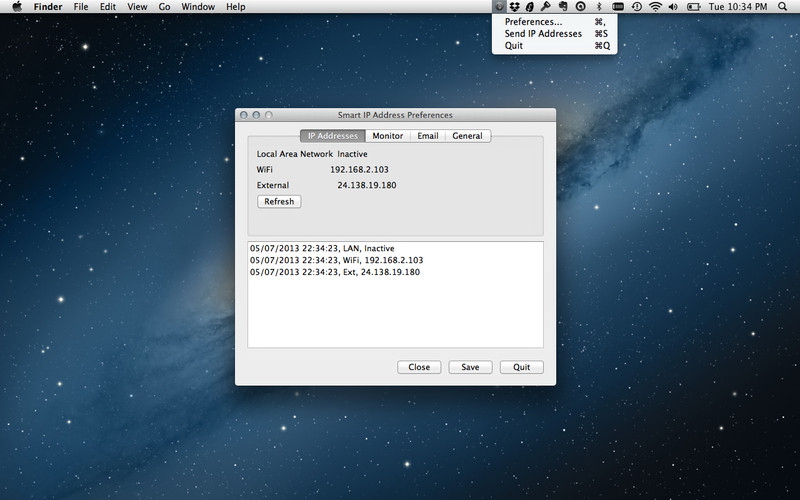Click the Bluetooth status icon
This screenshot has height=500, width=800.
[598, 7]
